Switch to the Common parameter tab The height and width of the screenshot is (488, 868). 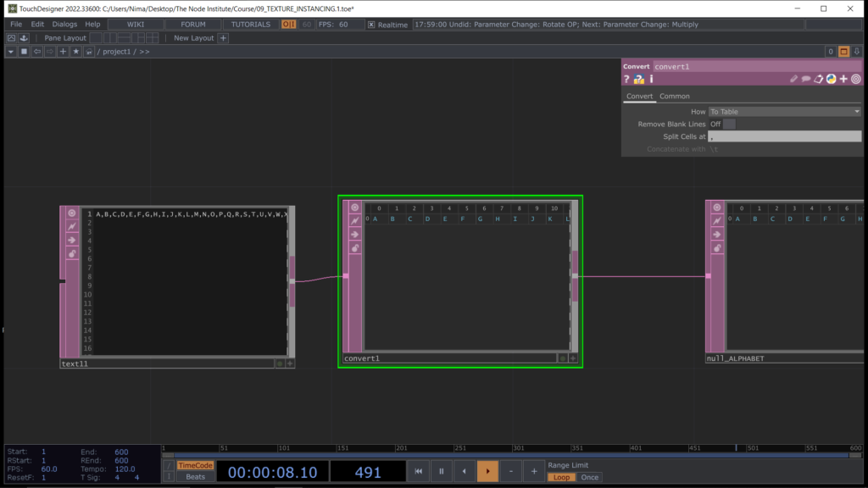pyautogui.click(x=674, y=97)
